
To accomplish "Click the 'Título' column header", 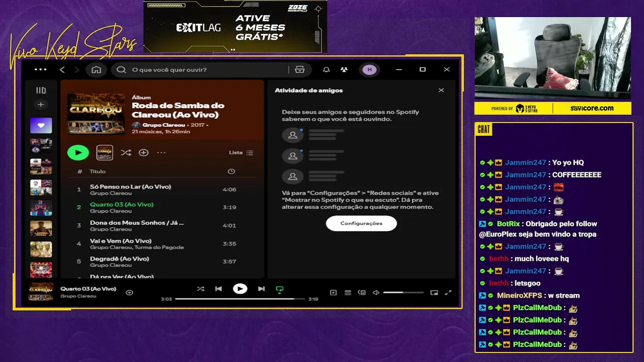I will click(x=98, y=171).
